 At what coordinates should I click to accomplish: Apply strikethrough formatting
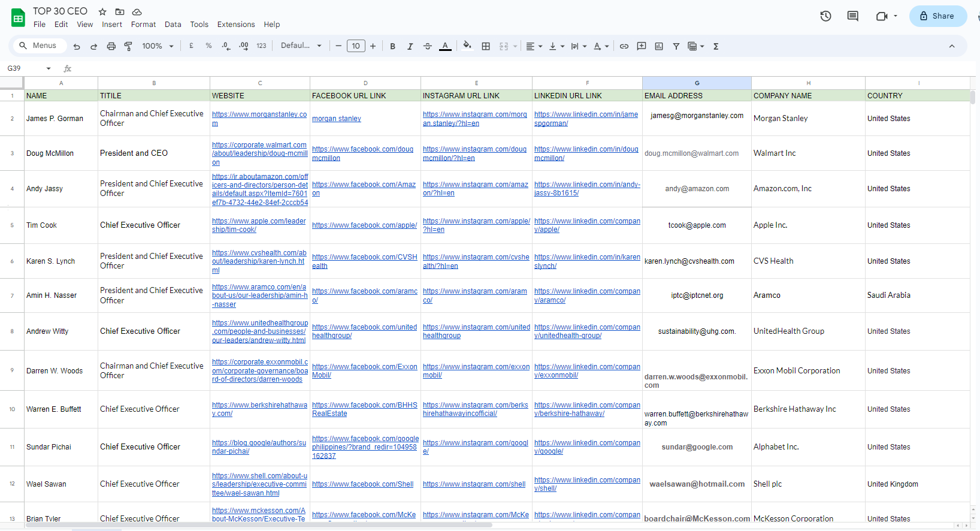427,46
